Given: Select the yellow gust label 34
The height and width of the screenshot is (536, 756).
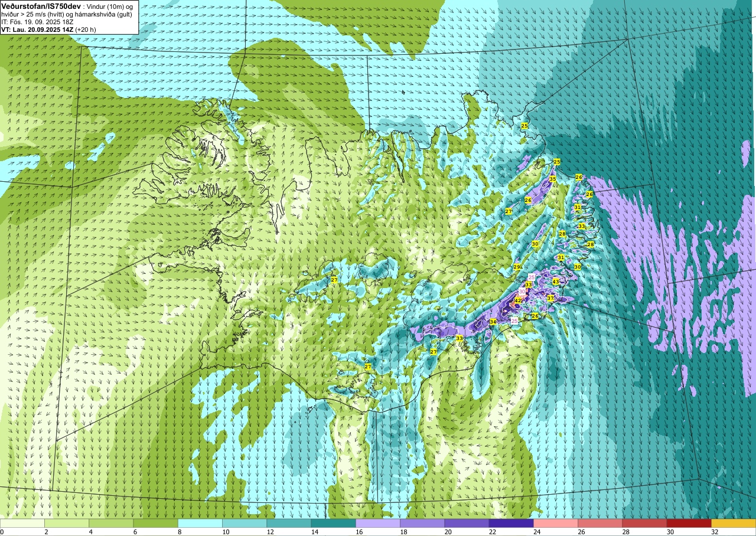Looking at the screenshot, I should [493, 322].
